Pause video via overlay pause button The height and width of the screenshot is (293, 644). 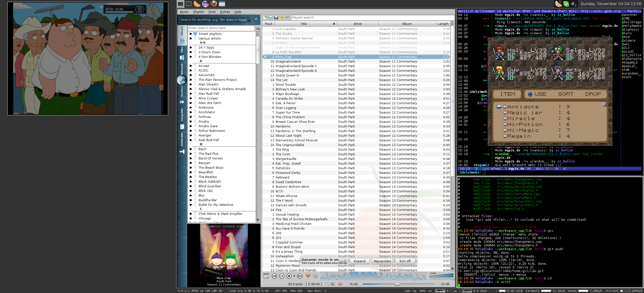tap(140, 9)
